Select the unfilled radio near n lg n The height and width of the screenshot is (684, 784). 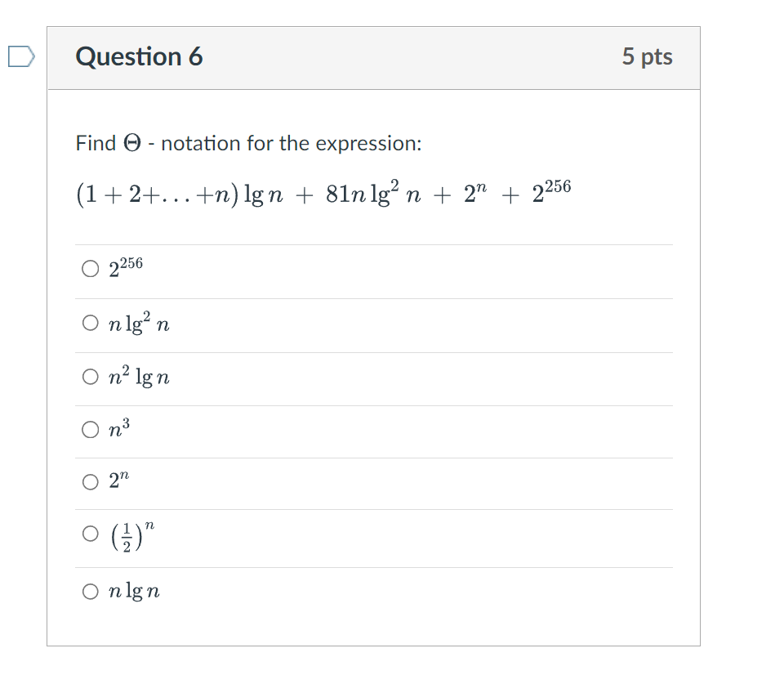(x=91, y=591)
